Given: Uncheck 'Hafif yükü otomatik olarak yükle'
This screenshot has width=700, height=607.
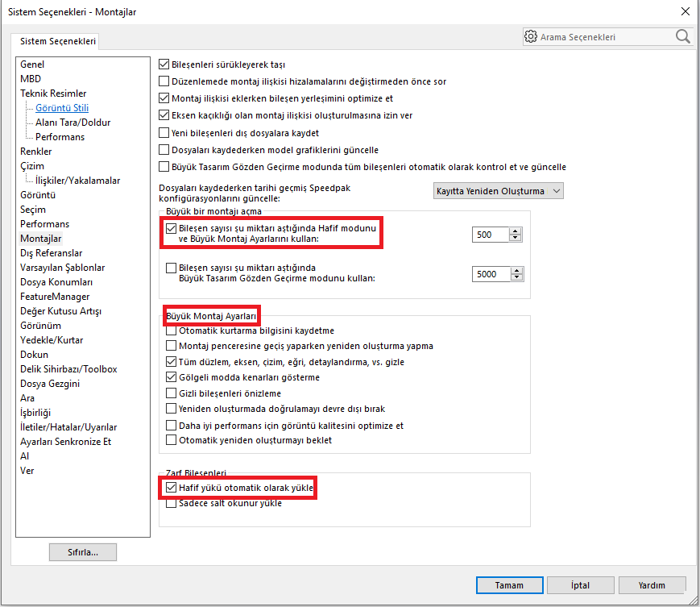Looking at the screenshot, I should (x=171, y=488).
